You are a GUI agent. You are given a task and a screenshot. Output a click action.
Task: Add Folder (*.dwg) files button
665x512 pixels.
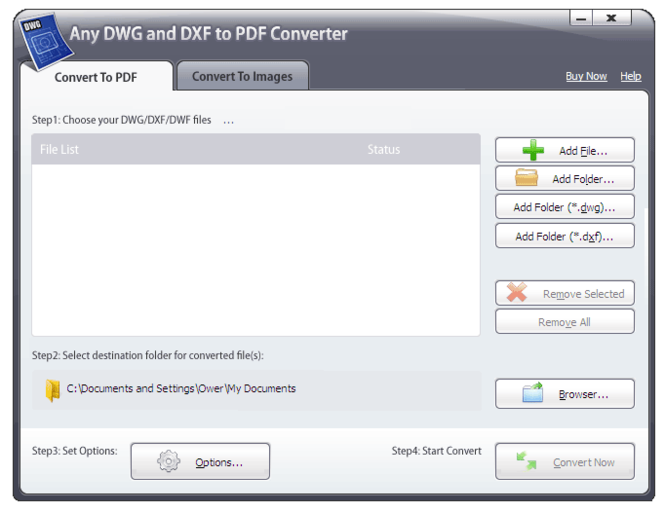click(x=564, y=207)
